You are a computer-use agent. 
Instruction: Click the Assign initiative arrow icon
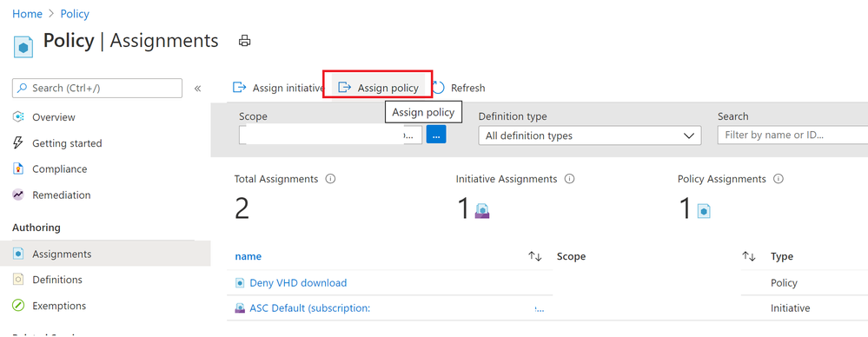click(x=239, y=88)
